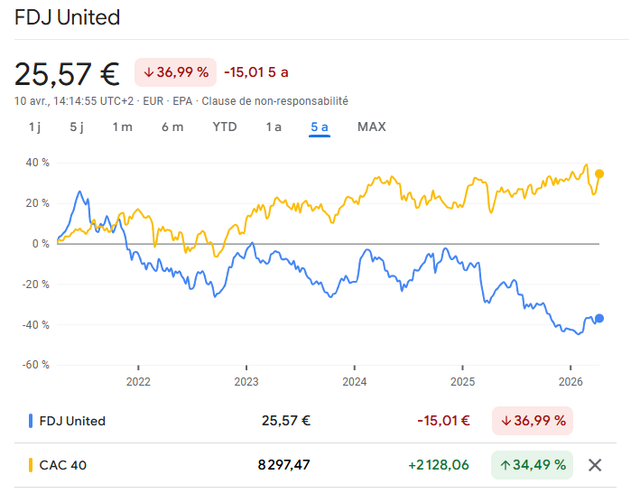Remove CAC 40 comparison with X icon
Viewport: 640px width, 495px height.
[595, 465]
